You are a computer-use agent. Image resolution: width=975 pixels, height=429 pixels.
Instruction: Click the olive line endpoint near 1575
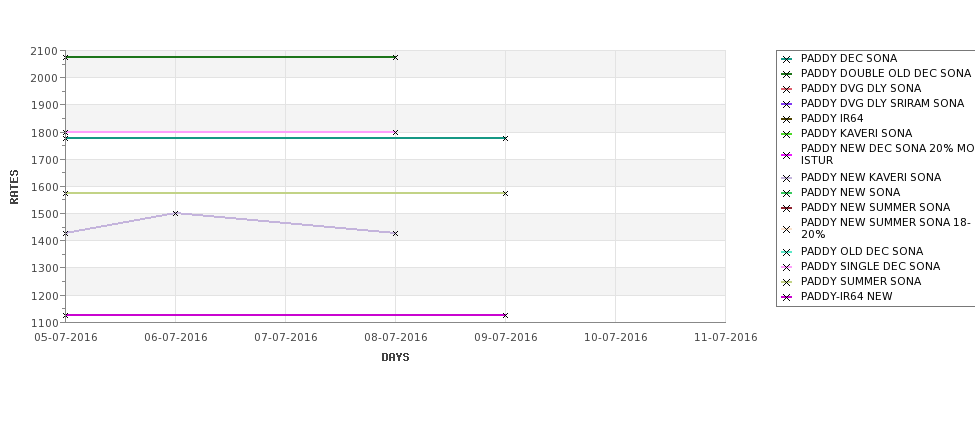[x=505, y=193]
